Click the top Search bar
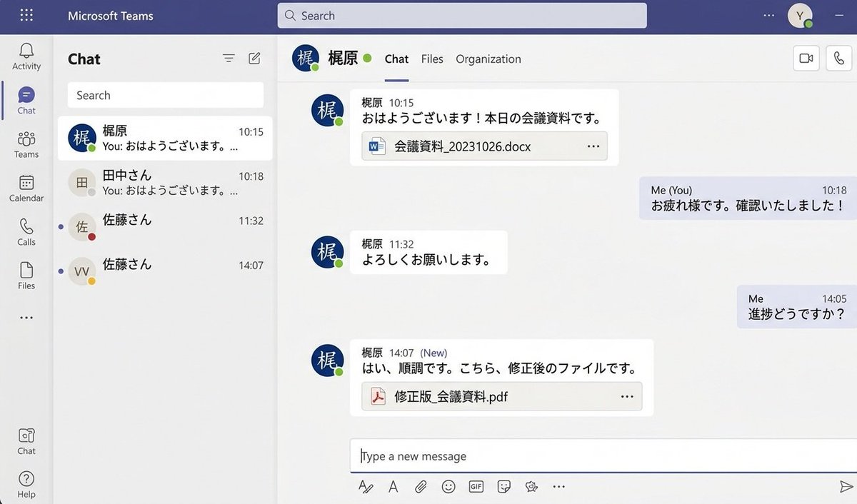The image size is (857, 504). (x=462, y=16)
